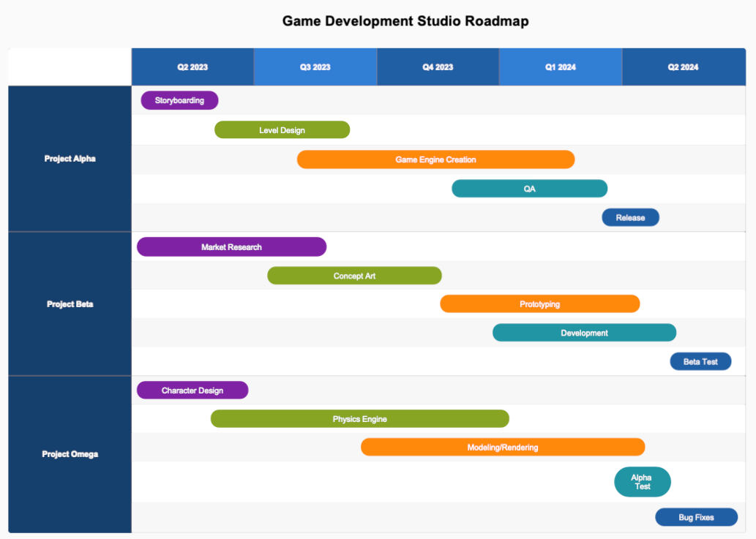Select the QA phase bar
The width and height of the screenshot is (756, 539).
point(529,188)
